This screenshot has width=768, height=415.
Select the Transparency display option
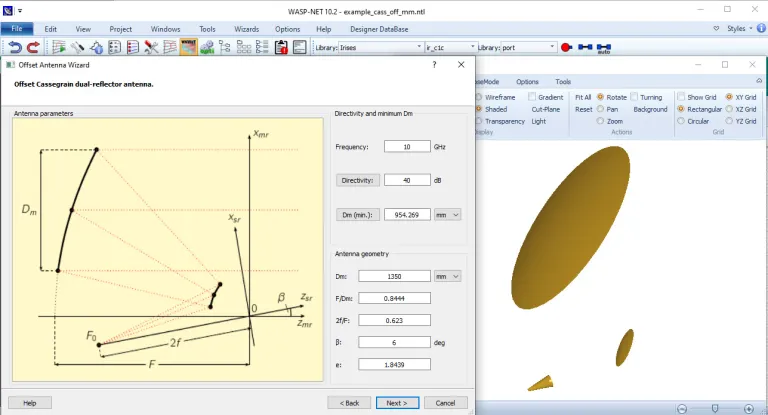click(x=500, y=121)
